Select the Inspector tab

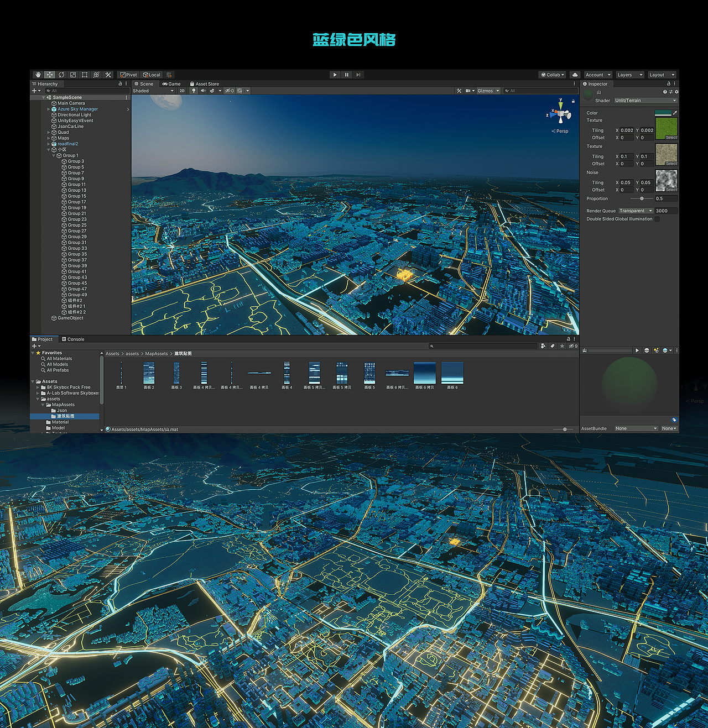[595, 84]
